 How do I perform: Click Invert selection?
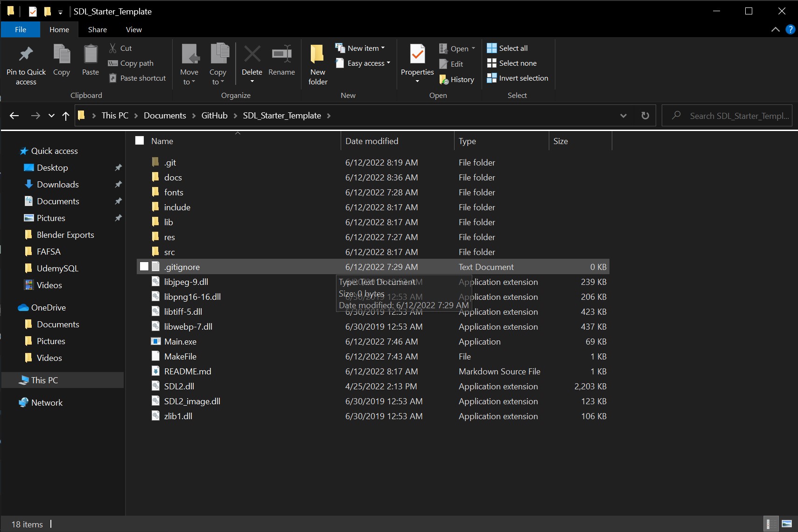518,78
